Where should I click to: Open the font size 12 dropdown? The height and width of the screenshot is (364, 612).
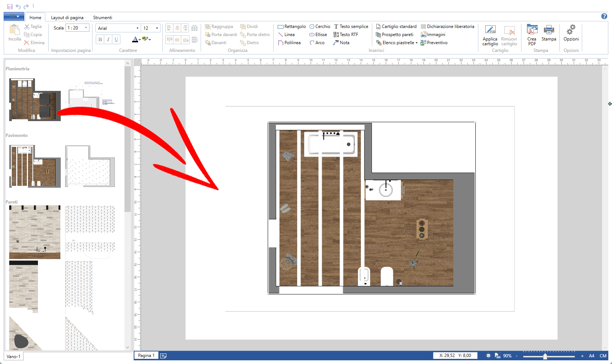(157, 28)
